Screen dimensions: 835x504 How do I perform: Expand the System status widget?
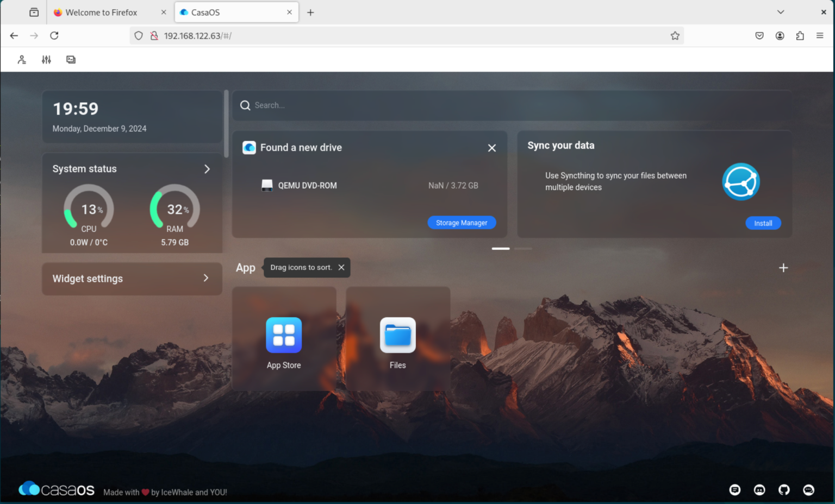coord(207,169)
